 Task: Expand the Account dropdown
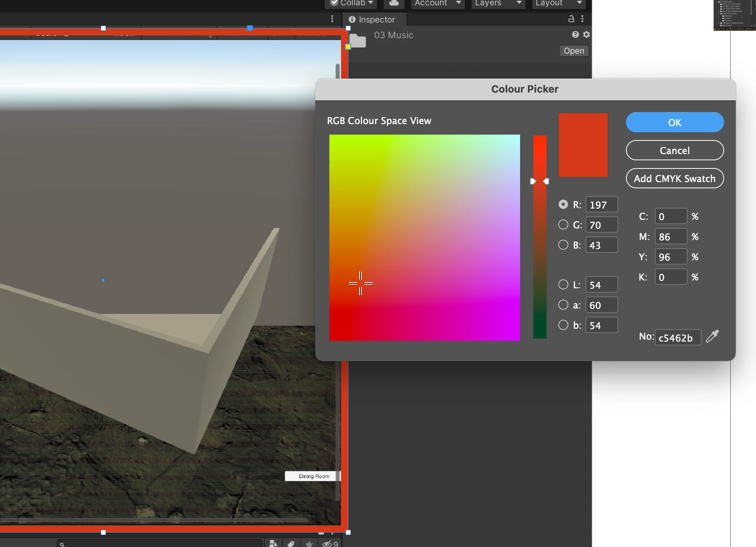[x=438, y=3]
